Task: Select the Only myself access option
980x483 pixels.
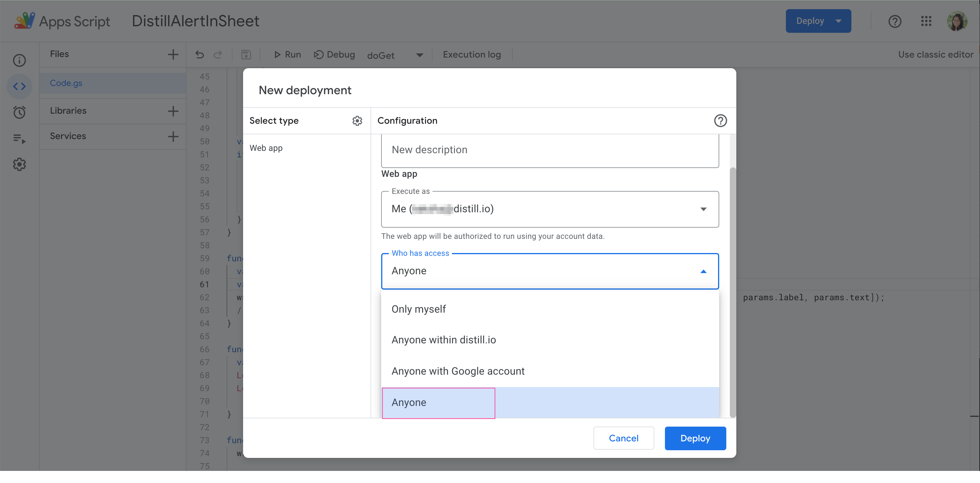Action: coord(419,309)
